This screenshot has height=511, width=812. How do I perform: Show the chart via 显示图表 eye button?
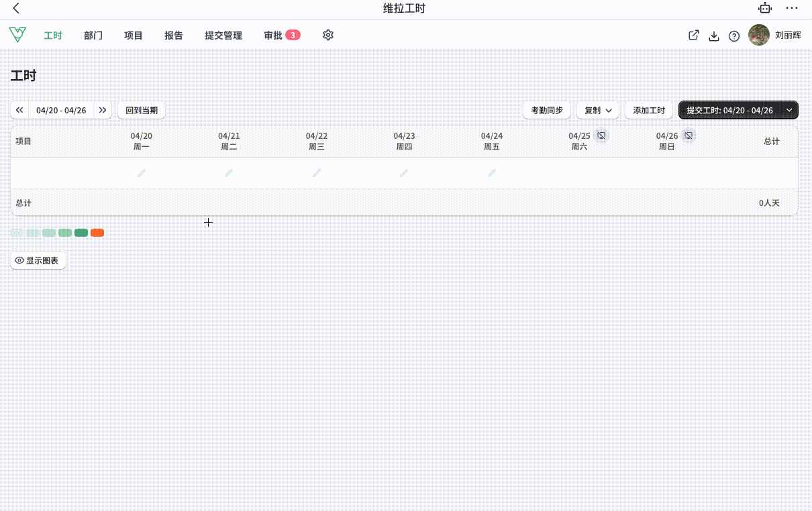(38, 260)
